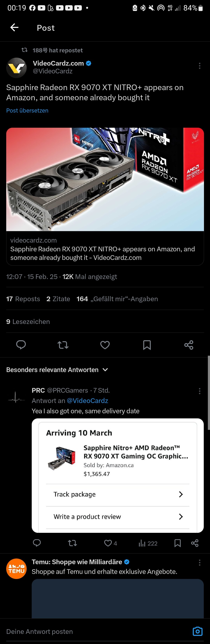
Task: Open the three-dot menu on PRC's reply
Action: click(x=199, y=391)
